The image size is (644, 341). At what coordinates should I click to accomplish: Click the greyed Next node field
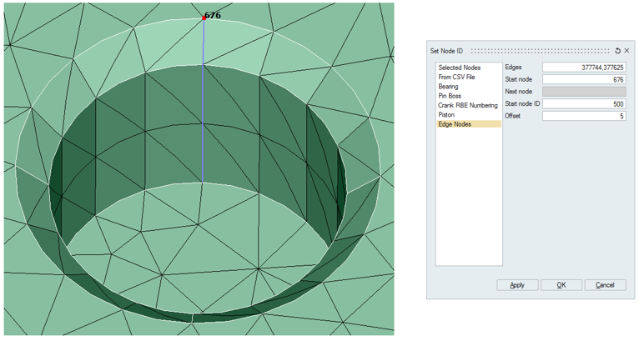pos(583,92)
